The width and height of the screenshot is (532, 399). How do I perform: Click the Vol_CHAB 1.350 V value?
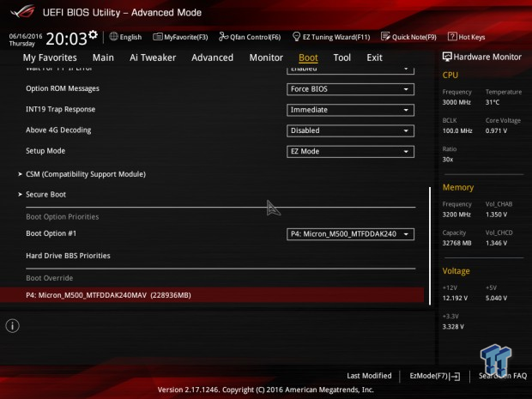coord(496,215)
